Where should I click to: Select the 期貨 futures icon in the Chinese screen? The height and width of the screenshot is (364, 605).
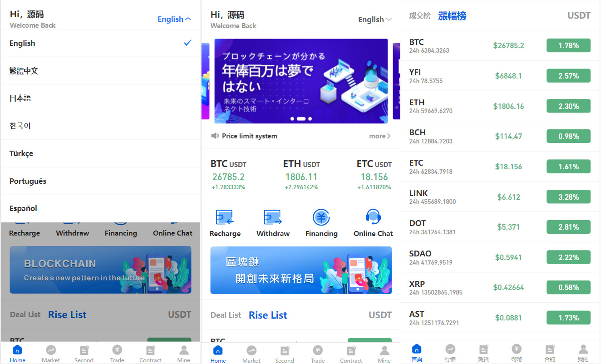(x=483, y=349)
